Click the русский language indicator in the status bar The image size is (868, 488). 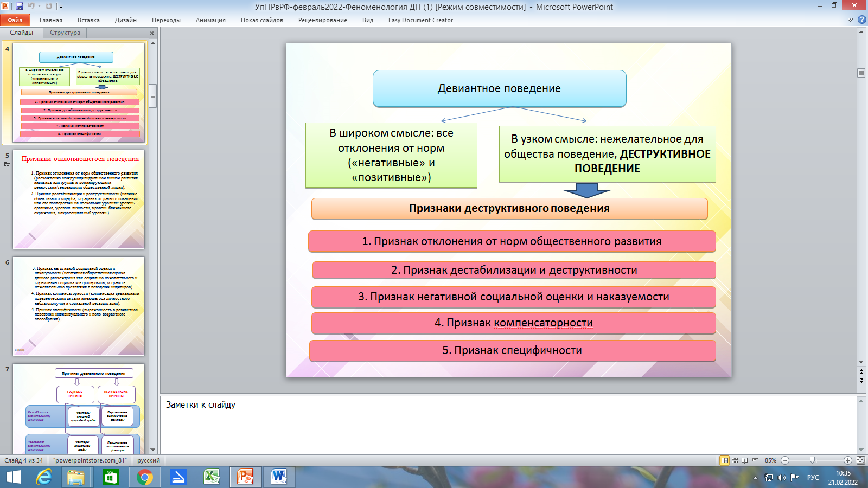(x=149, y=460)
